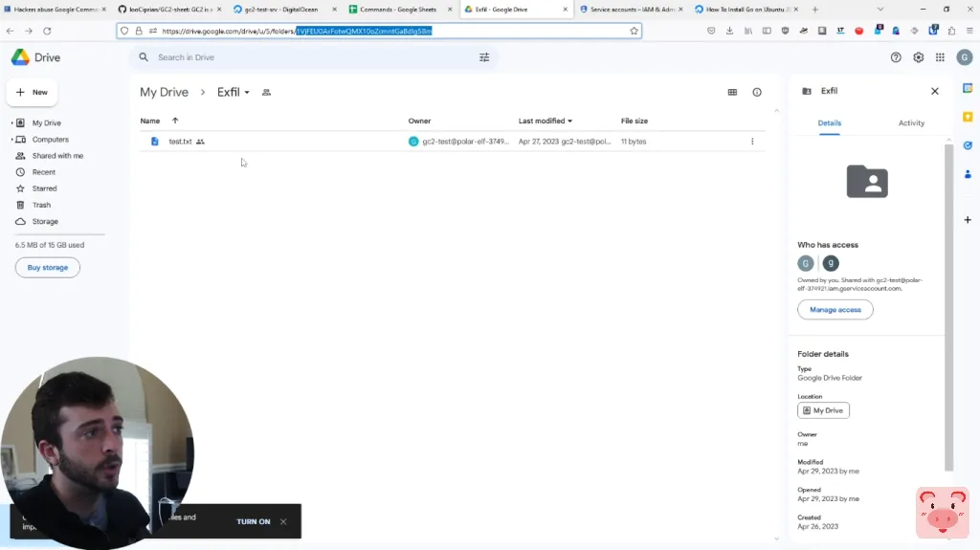Dismiss the TURN ON notification banner

point(283,521)
